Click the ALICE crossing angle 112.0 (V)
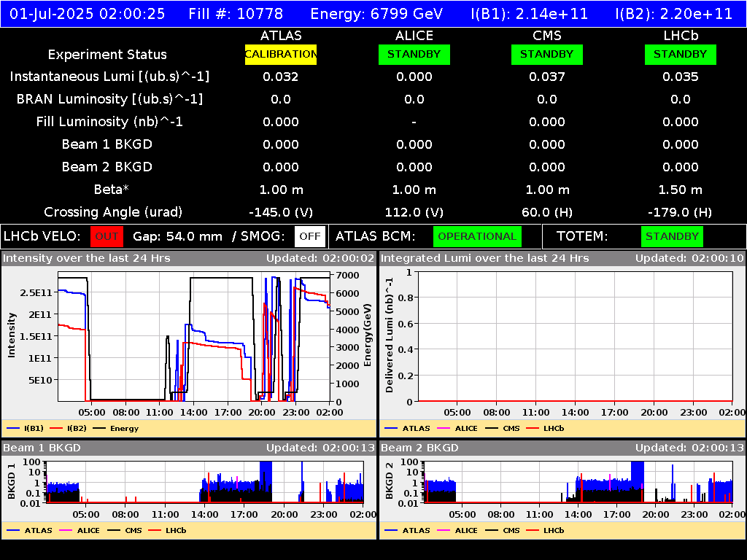Image resolution: width=747 pixels, height=560 pixels. tap(414, 212)
